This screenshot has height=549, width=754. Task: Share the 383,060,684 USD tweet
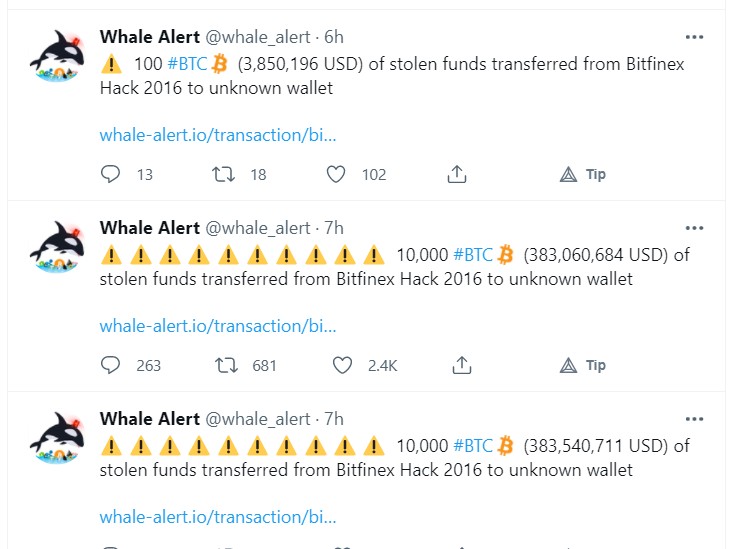pyautogui.click(x=461, y=365)
